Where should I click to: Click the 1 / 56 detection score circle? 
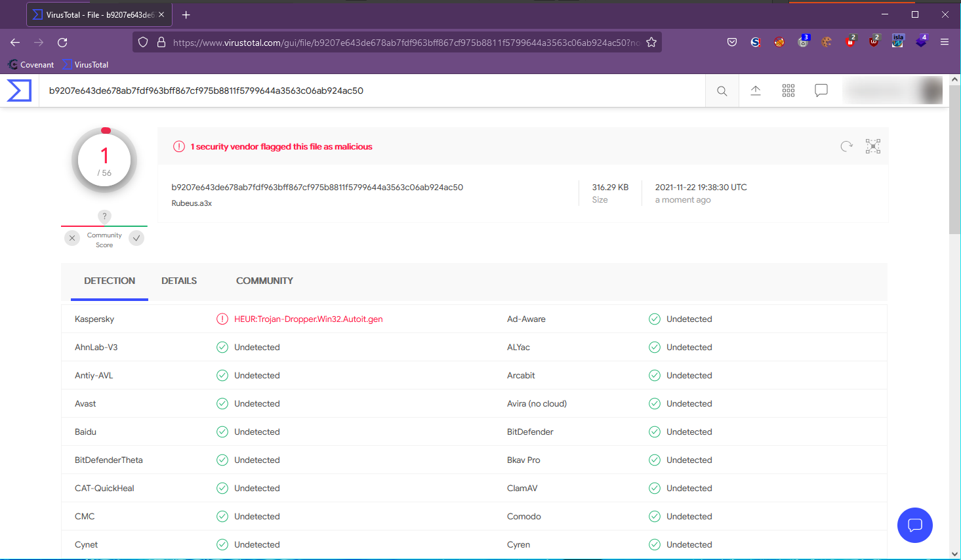tap(104, 160)
